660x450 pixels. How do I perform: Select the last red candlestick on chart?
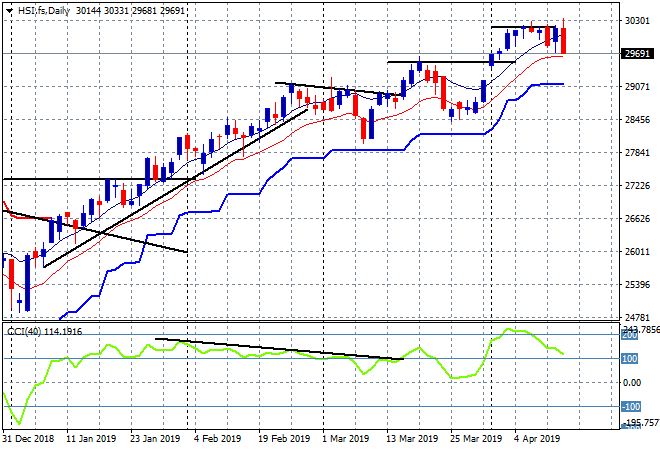[x=564, y=40]
